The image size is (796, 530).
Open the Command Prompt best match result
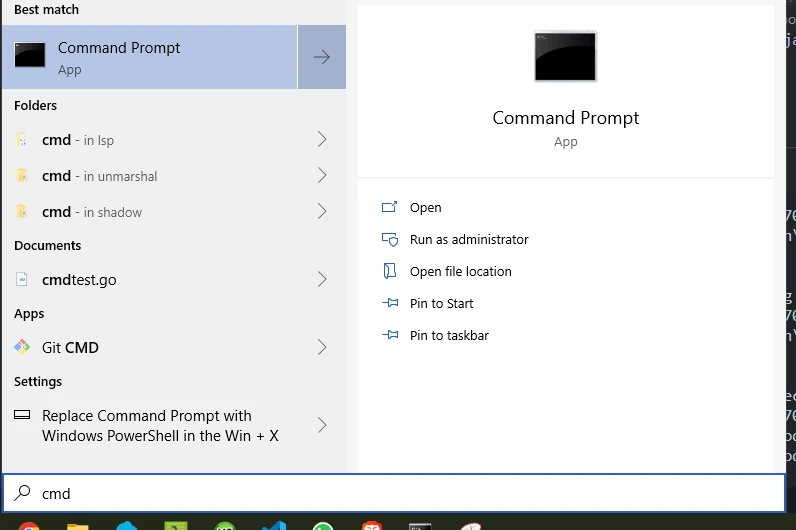tap(149, 57)
